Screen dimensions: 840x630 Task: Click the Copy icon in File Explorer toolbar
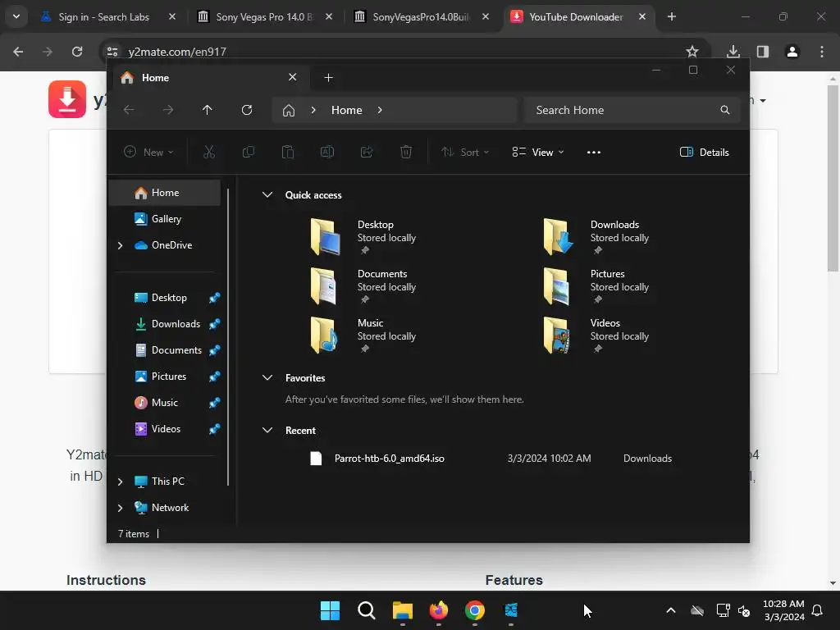(x=248, y=152)
